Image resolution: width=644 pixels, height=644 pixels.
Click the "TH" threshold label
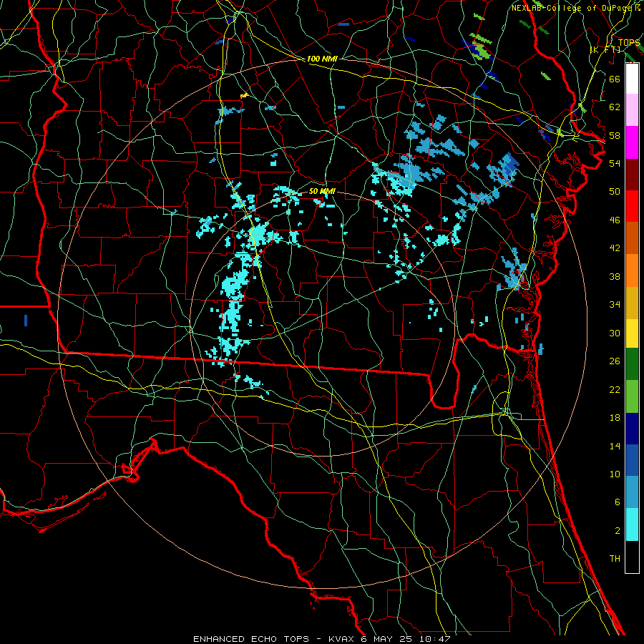click(615, 559)
